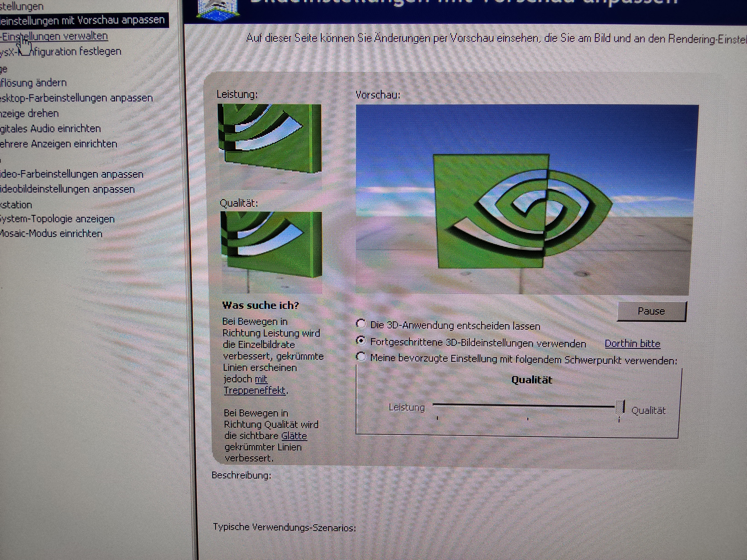Click the 'Leistung:' label above first thumbnail
Image resolution: width=747 pixels, height=560 pixels.
click(237, 94)
